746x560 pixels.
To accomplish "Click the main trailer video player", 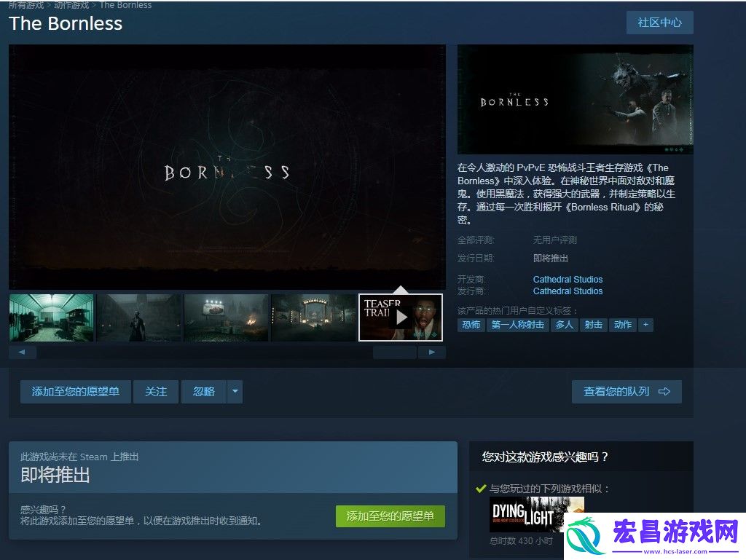I will (227, 167).
